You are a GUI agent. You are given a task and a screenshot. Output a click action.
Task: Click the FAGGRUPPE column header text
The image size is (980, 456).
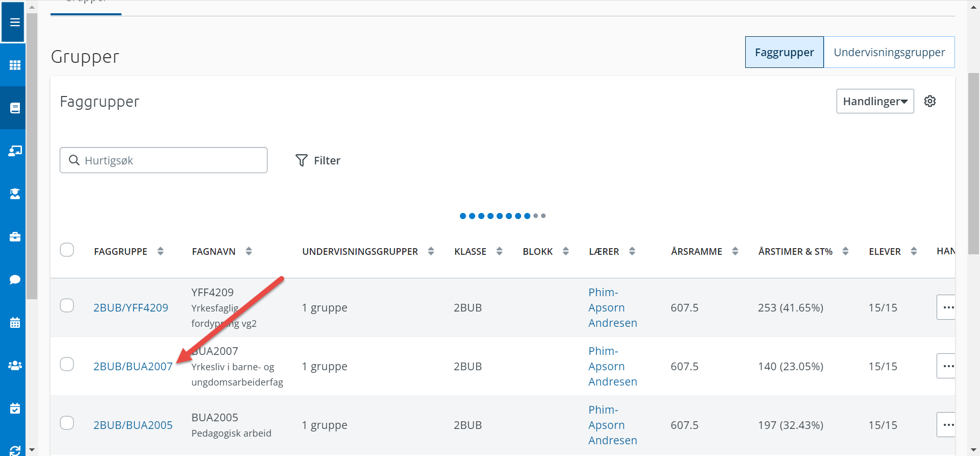pyautogui.click(x=120, y=251)
